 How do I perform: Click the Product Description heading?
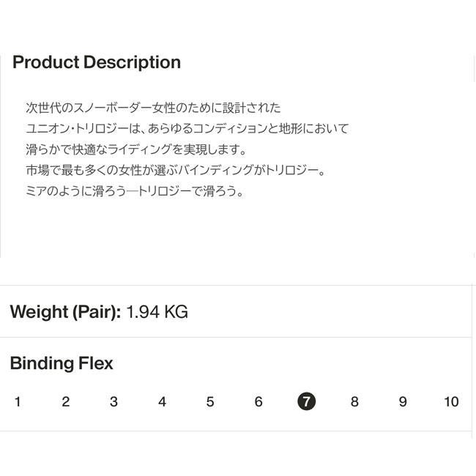click(97, 62)
